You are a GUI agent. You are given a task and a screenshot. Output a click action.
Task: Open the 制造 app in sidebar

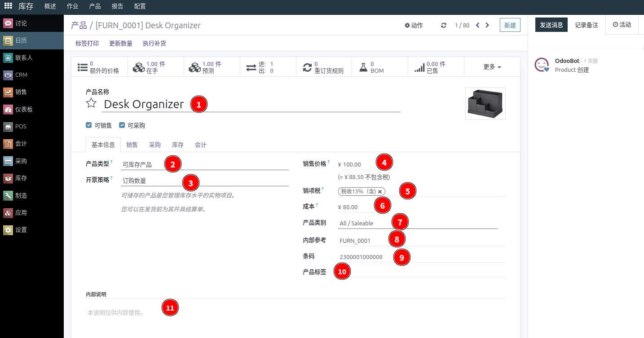[x=31, y=196]
